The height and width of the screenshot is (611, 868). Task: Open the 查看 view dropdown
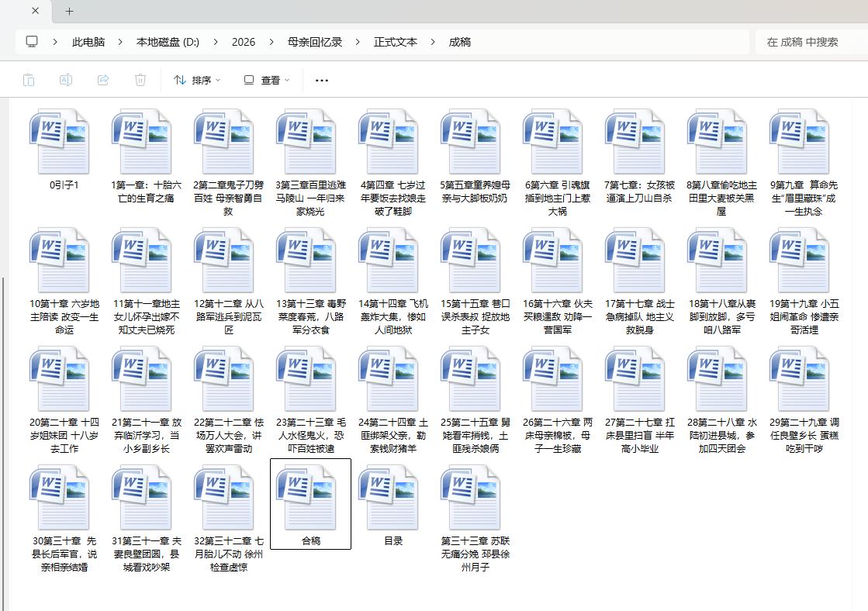(267, 80)
